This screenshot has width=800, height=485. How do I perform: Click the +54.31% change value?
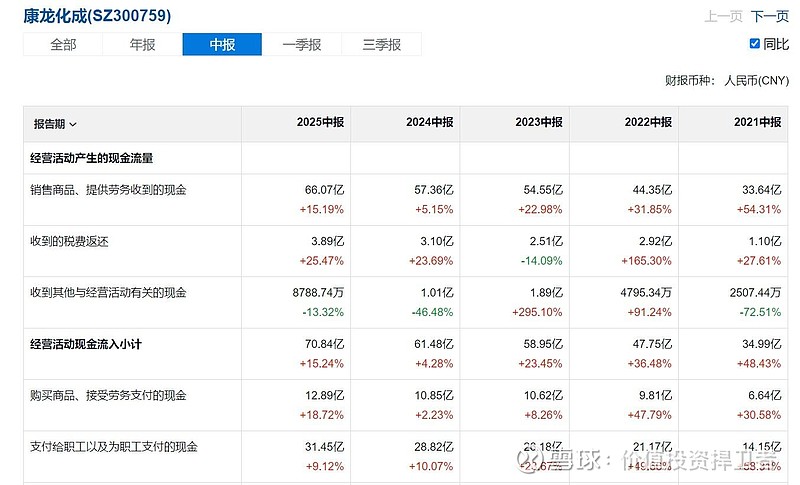[759, 209]
